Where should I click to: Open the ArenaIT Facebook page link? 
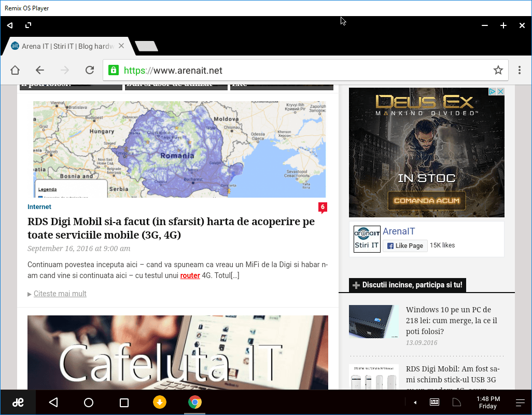pyautogui.click(x=399, y=231)
